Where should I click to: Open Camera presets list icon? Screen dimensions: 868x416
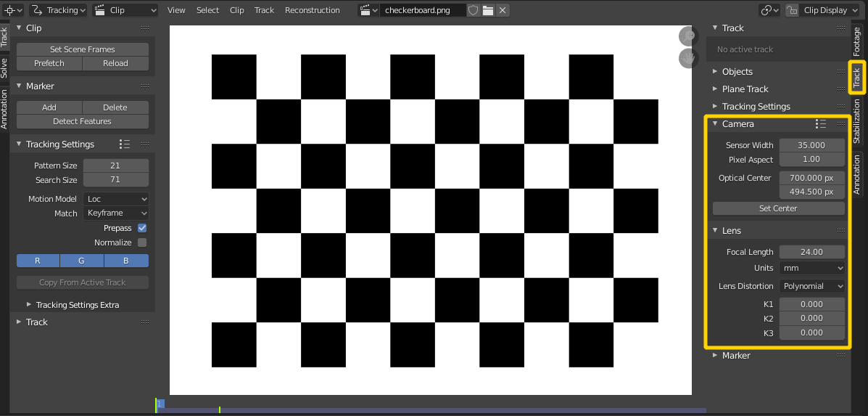(821, 123)
